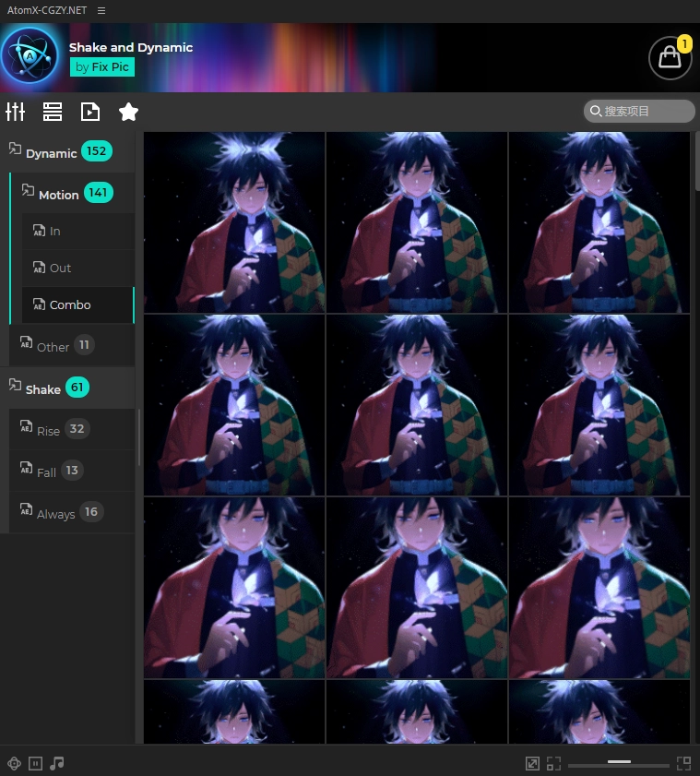Select the Combo category
The width and height of the screenshot is (700, 776).
coord(78,304)
